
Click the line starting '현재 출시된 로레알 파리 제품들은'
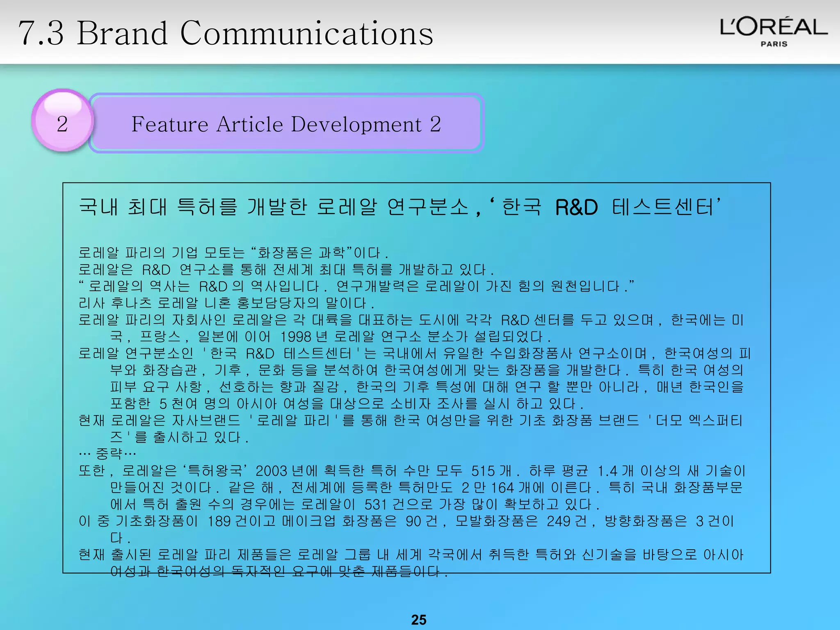(x=411, y=555)
